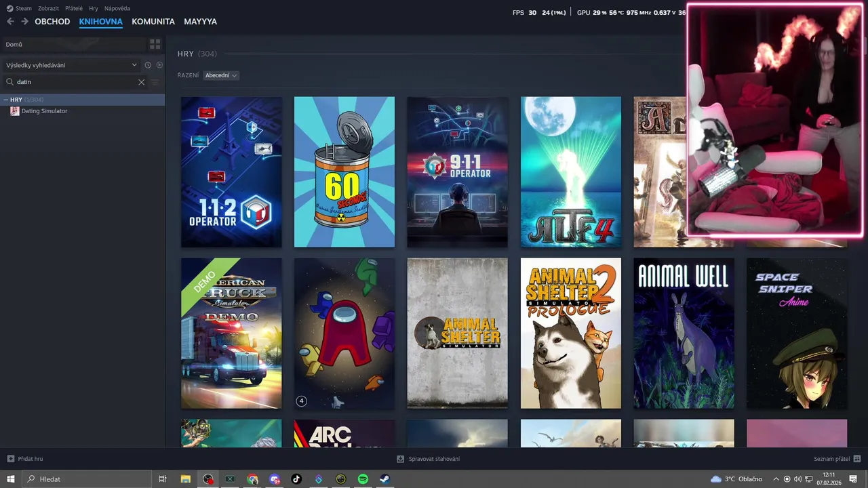Go forward with the right arrow button
Image resolution: width=868 pixels, height=488 pixels.
click(24, 22)
